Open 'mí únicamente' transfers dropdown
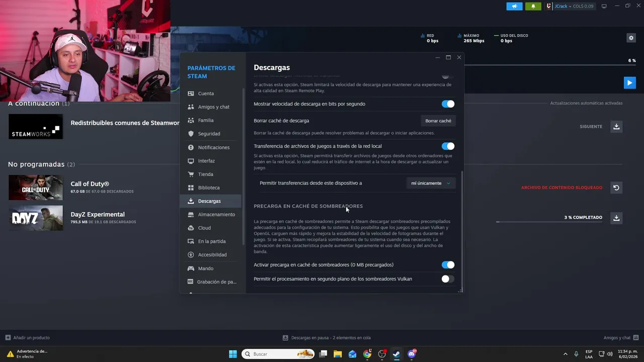644x362 pixels. [431, 183]
